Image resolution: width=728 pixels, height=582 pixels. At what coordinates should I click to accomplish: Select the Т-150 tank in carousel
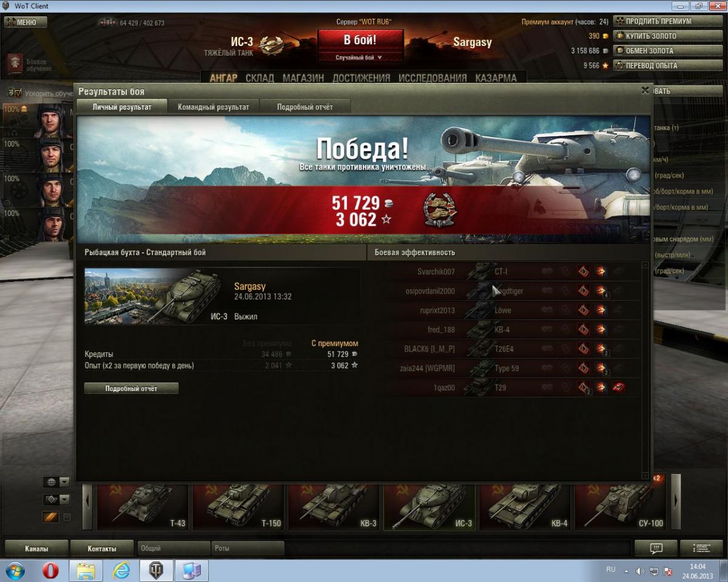238,507
